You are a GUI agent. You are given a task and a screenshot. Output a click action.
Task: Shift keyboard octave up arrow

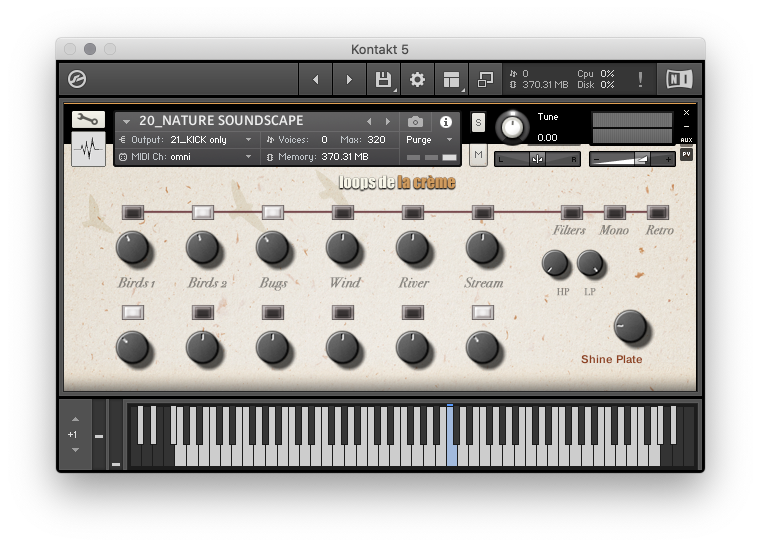[x=75, y=419]
